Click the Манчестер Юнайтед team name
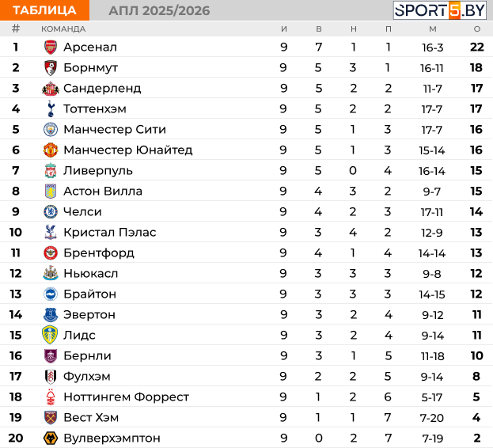This screenshot has width=493, height=448. click(127, 150)
